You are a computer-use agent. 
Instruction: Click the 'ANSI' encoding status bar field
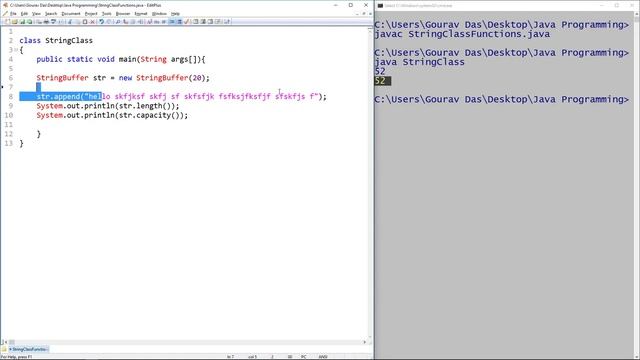click(323, 357)
